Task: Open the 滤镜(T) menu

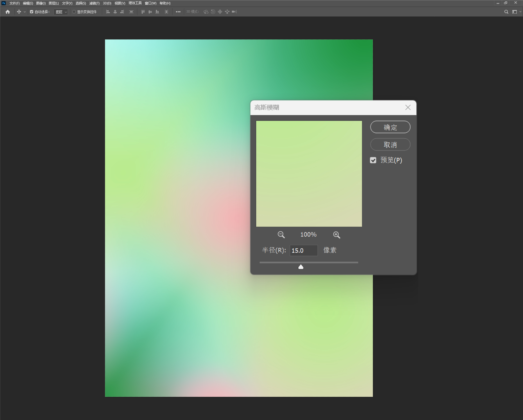Action: [94, 3]
